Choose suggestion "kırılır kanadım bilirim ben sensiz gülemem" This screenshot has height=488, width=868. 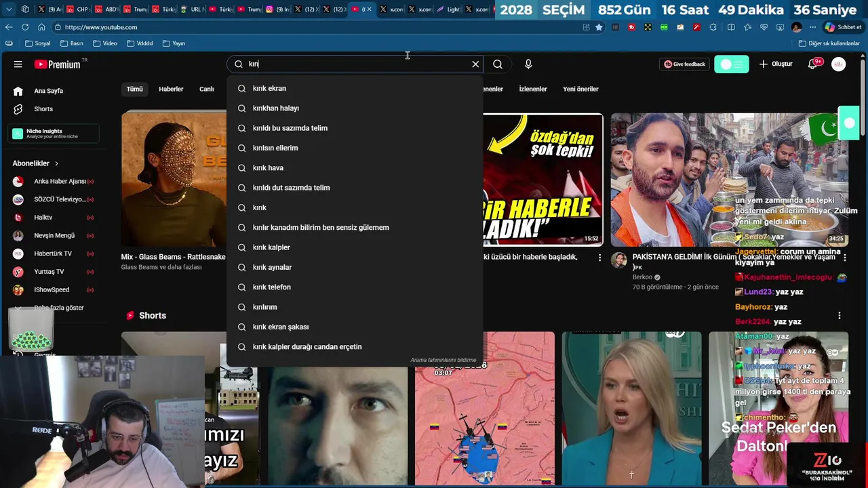pos(355,228)
